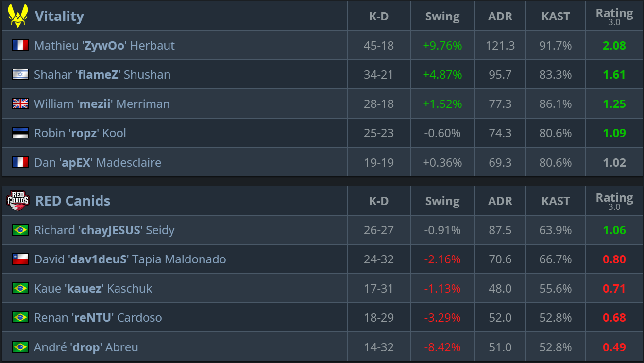Click the Brazilian flag beside drop
The image size is (644, 363).
click(20, 347)
